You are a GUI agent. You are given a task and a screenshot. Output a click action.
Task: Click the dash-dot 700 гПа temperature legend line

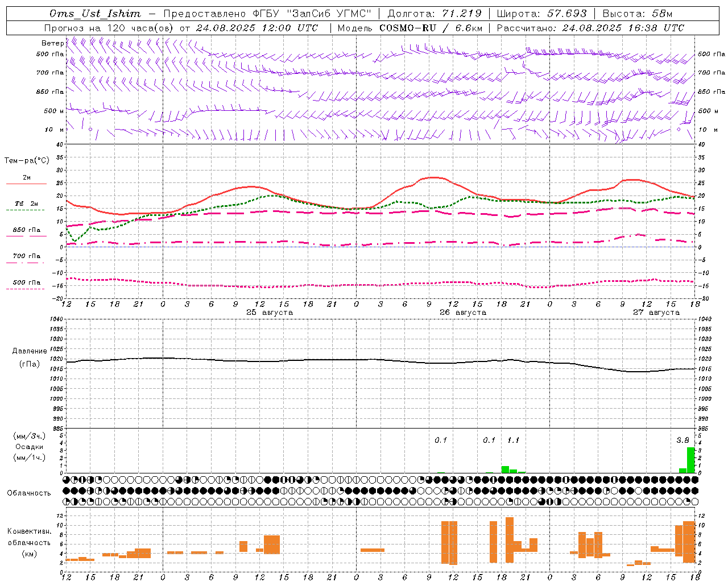26,263
